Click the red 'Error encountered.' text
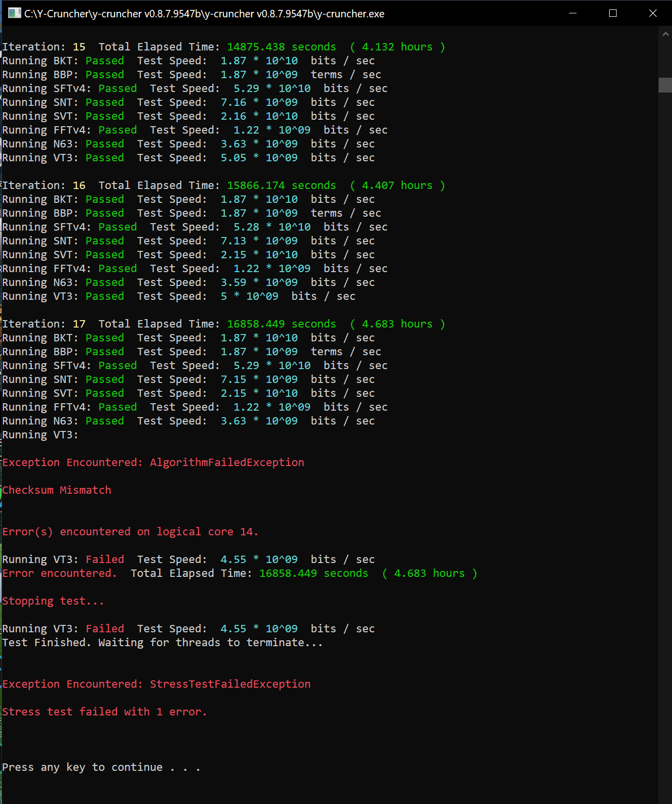Viewport: 672px width, 804px height. [59, 573]
